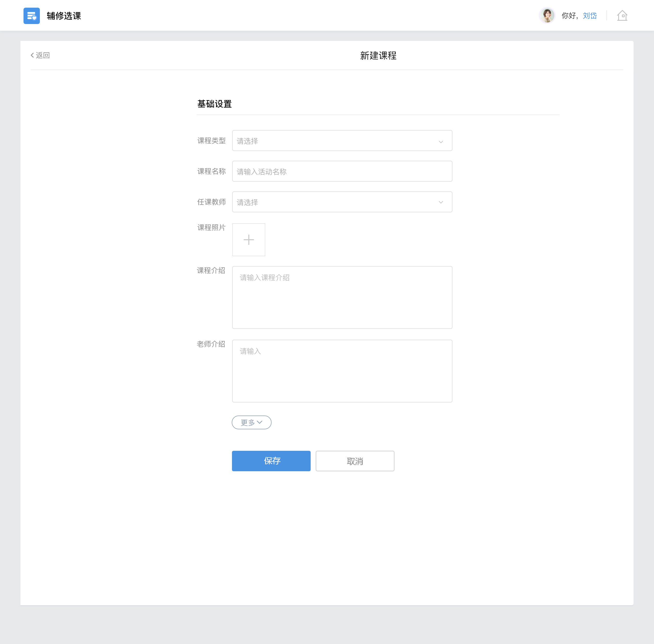Expand the 更多 options section
This screenshot has height=644, width=654.
click(x=251, y=422)
